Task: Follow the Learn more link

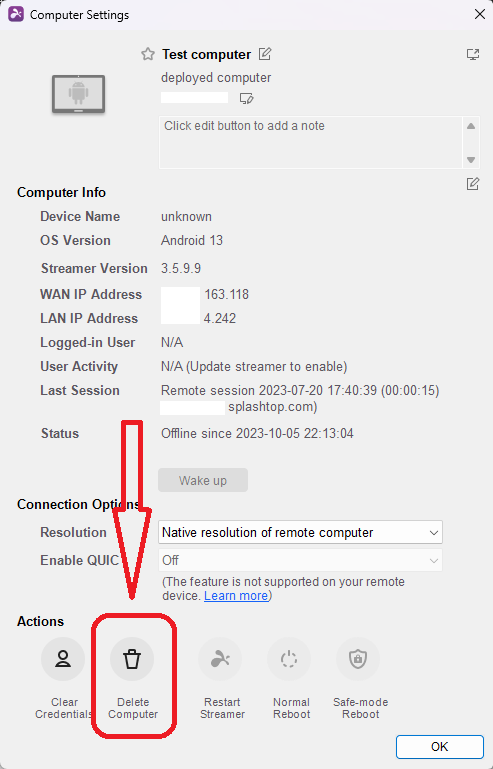Action: tap(236, 595)
